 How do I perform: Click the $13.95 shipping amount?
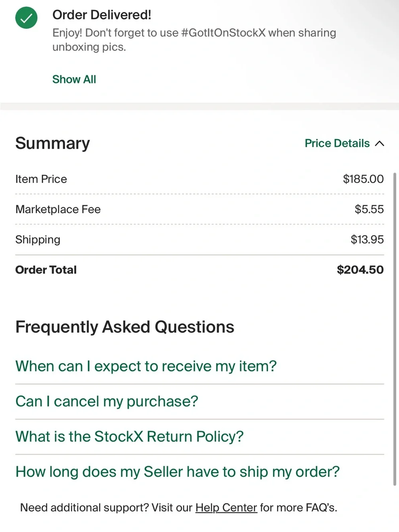click(x=367, y=239)
